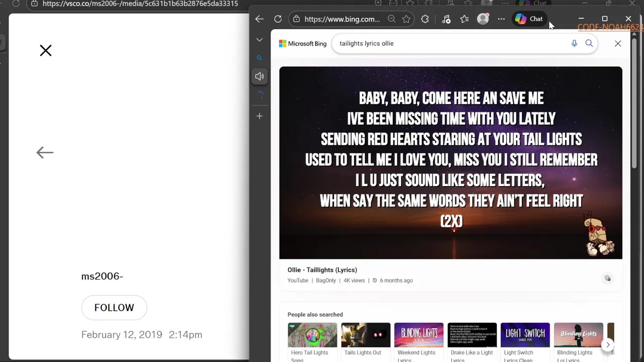Open Tails Lights Out thumbnail
Image resolution: width=644 pixels, height=362 pixels.
[366, 335]
